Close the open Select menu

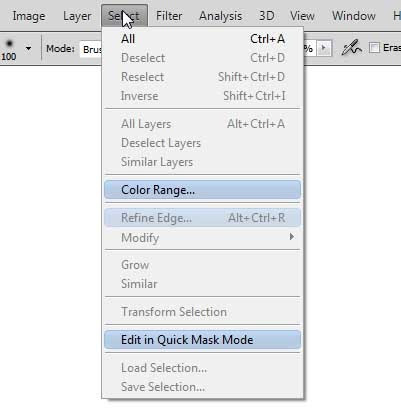pyautogui.click(x=125, y=16)
